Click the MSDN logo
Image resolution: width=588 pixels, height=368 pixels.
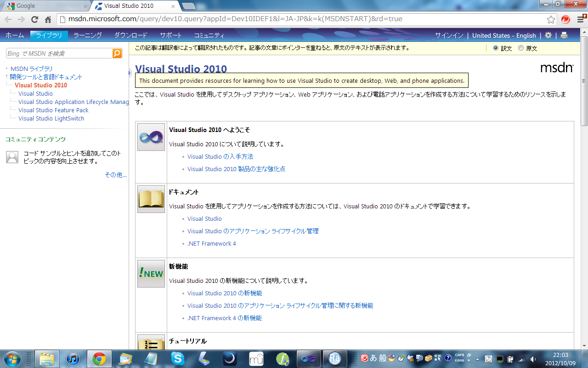point(557,68)
